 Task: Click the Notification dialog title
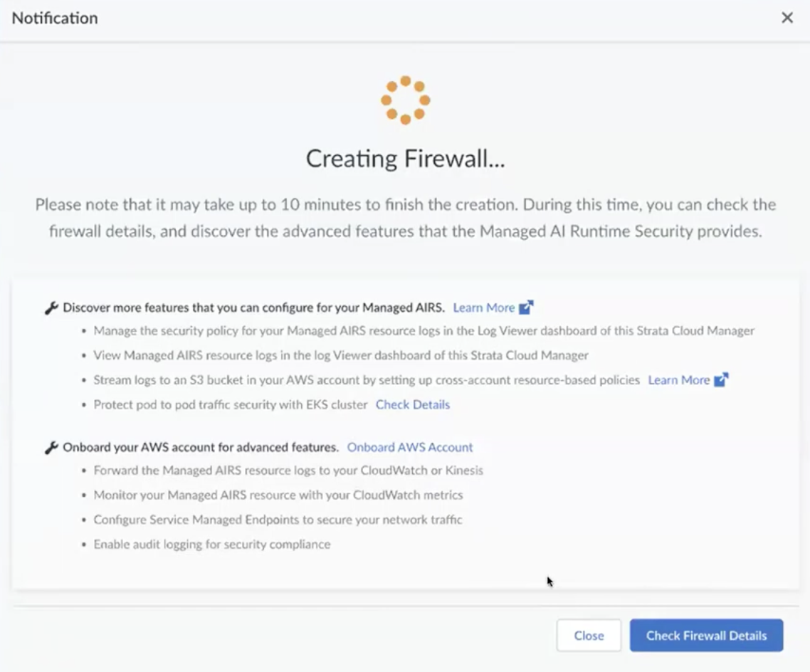55,18
